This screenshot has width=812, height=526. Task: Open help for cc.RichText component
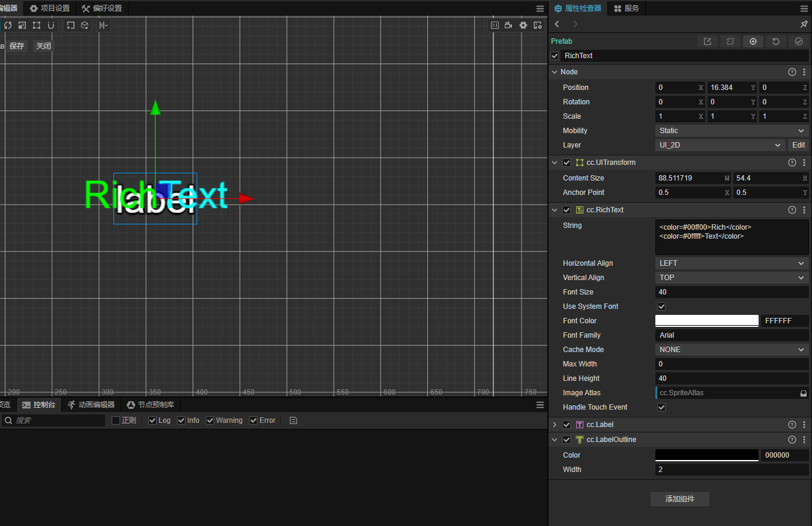point(792,210)
